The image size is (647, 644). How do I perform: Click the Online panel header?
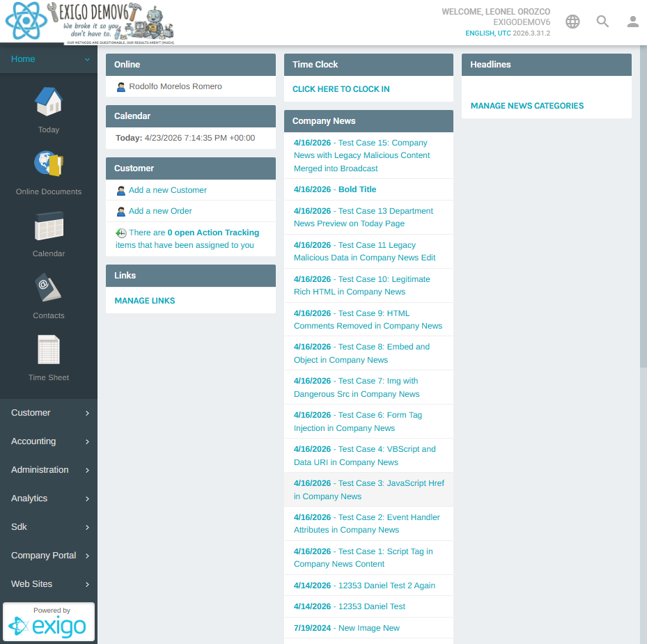coord(191,64)
